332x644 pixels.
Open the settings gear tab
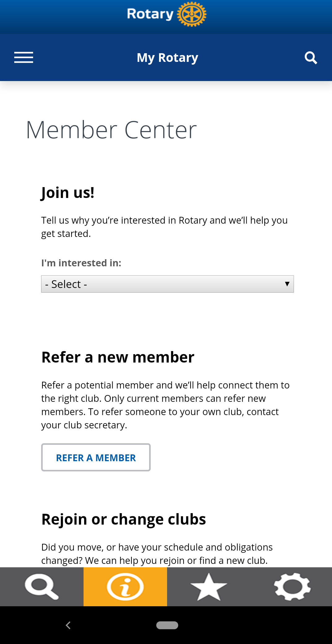tap(292, 586)
